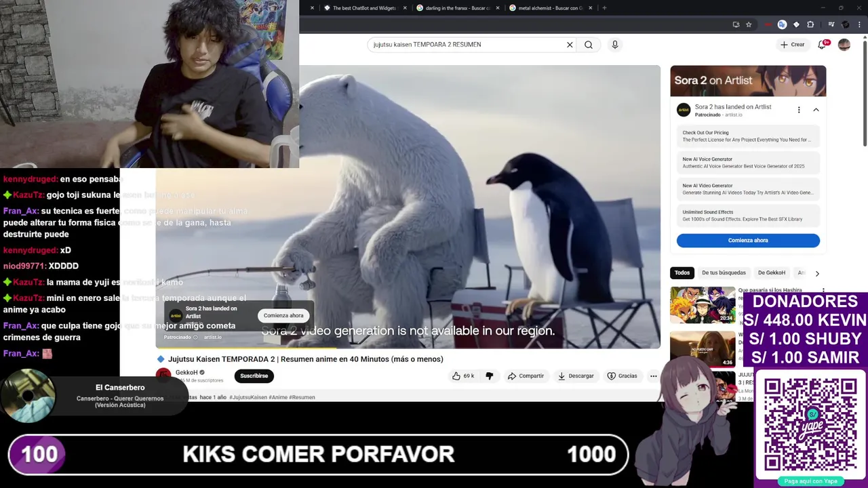Click the Gracias button
This screenshot has width=868, height=488.
pos(622,376)
